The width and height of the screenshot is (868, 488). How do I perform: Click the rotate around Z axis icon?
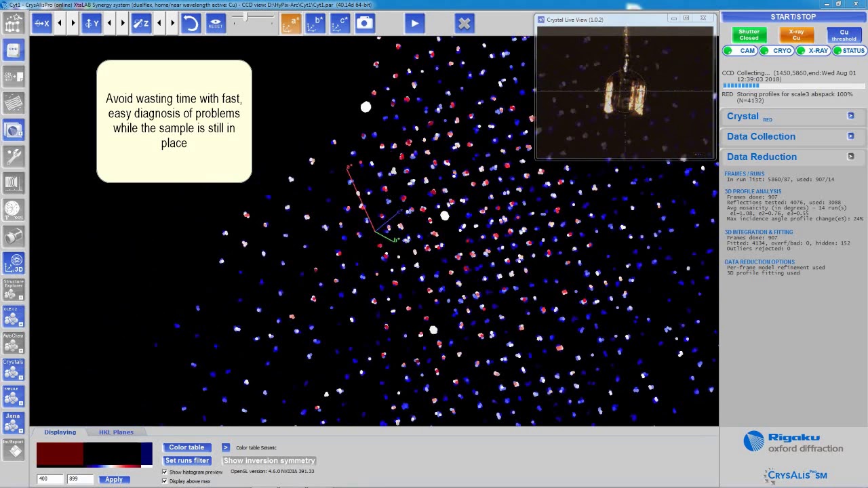click(141, 24)
